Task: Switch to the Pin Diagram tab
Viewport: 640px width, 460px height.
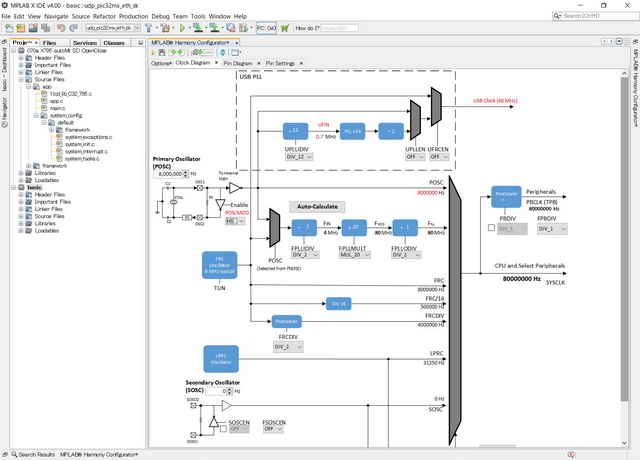Action: 238,63
